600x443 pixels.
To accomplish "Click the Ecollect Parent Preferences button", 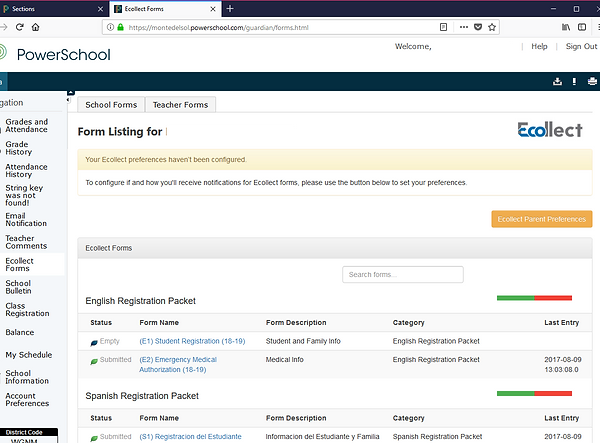I will click(x=542, y=219).
